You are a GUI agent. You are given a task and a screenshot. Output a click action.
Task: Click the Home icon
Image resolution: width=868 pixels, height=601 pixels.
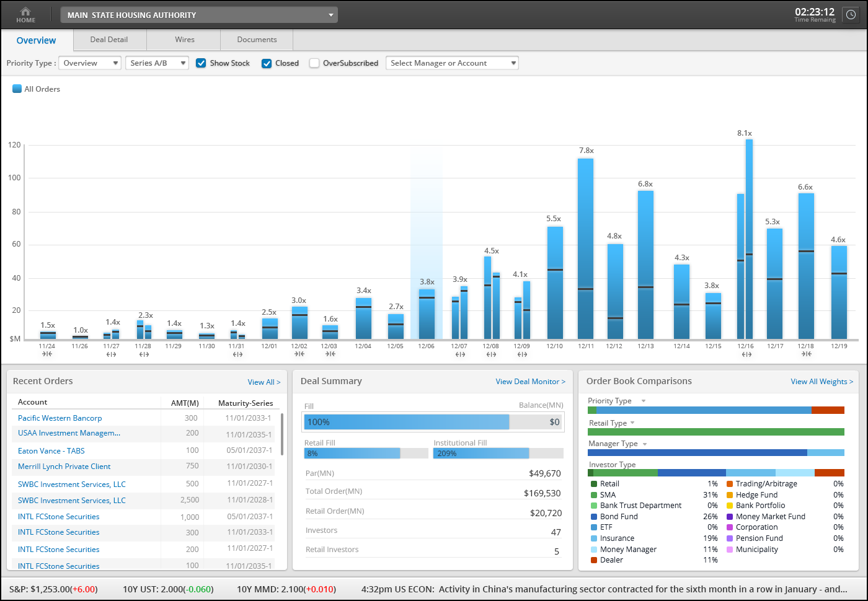tap(25, 14)
